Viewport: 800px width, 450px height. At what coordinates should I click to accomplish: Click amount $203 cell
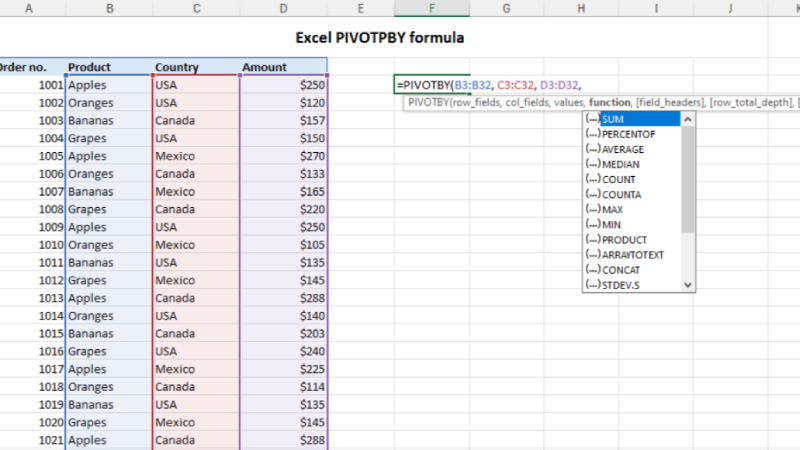[x=283, y=333]
